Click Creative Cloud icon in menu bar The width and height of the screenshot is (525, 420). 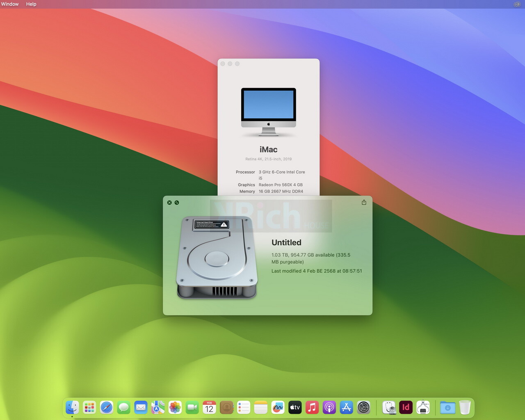[517, 4]
